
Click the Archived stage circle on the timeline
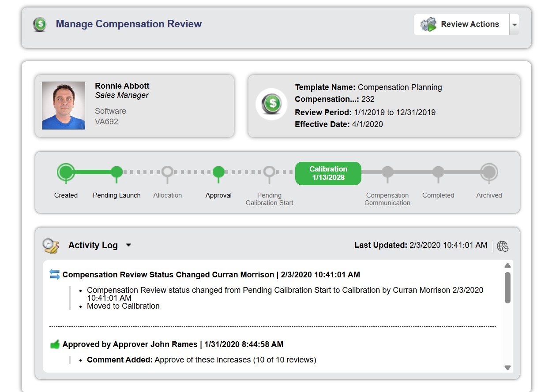(x=488, y=173)
